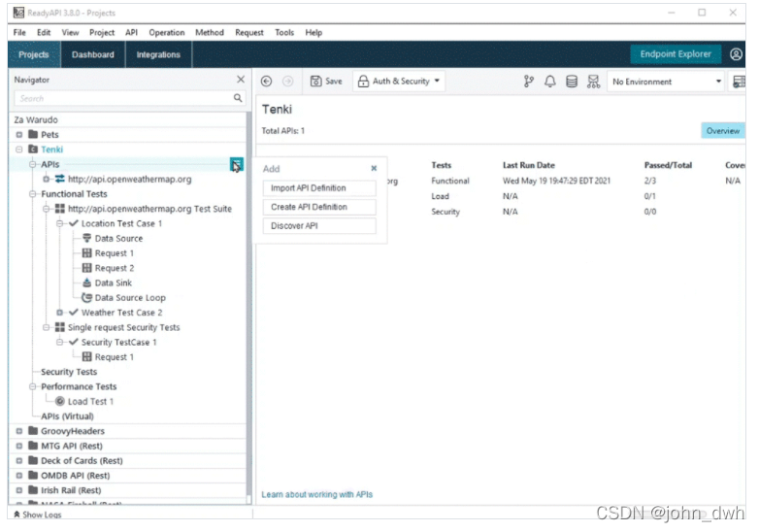This screenshot has height=532, width=759.
Task: Click Create API Definition
Action: point(319,207)
